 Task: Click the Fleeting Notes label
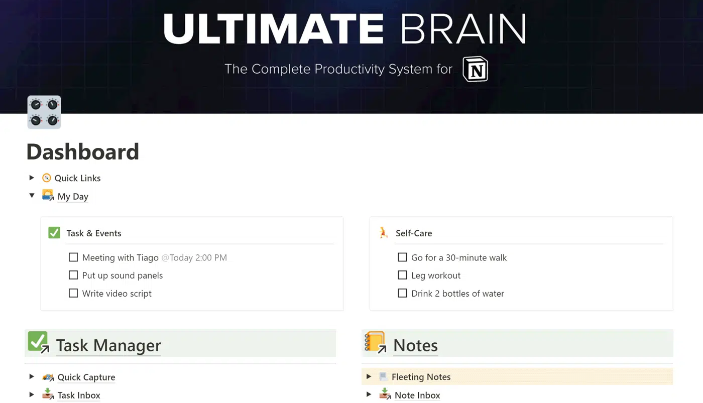click(421, 377)
